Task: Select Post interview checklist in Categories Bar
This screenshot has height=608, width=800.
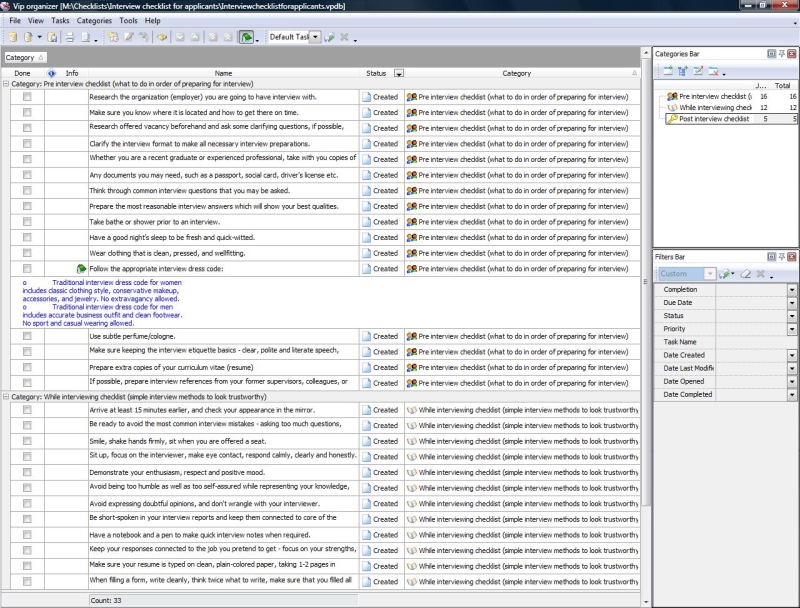Action: pyautogui.click(x=714, y=119)
